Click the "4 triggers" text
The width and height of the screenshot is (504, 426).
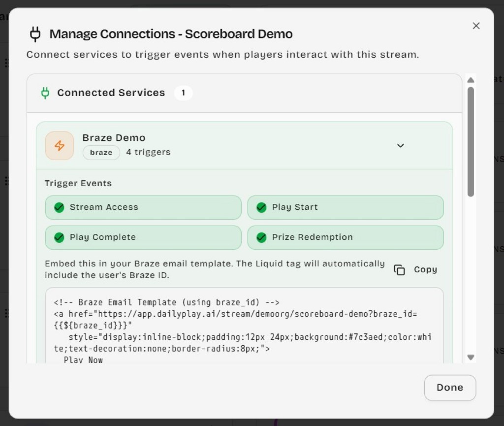148,152
